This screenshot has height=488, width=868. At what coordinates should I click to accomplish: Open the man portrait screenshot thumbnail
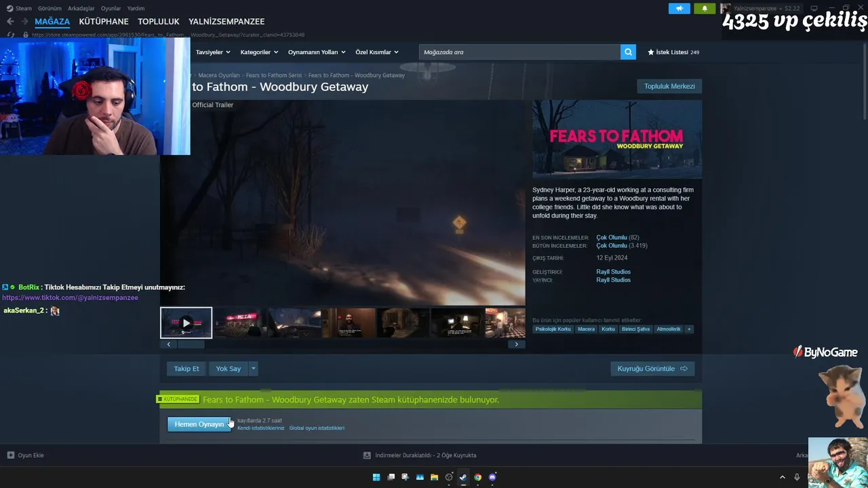point(349,323)
